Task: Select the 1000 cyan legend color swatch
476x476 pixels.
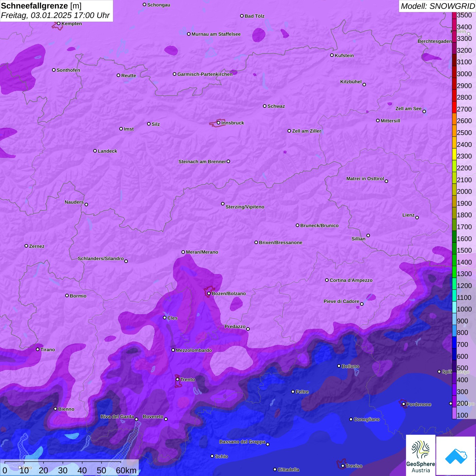Action: pos(454,307)
